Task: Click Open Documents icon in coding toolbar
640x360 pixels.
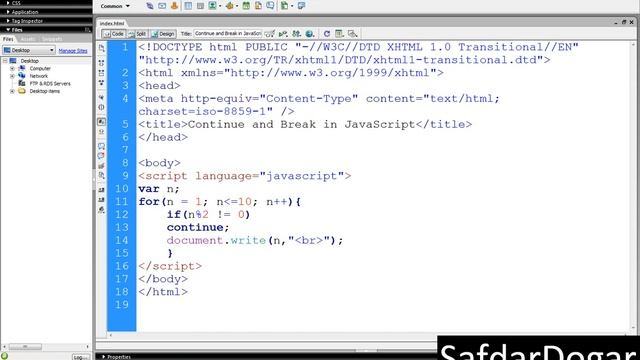Action: pyautogui.click(x=102, y=48)
